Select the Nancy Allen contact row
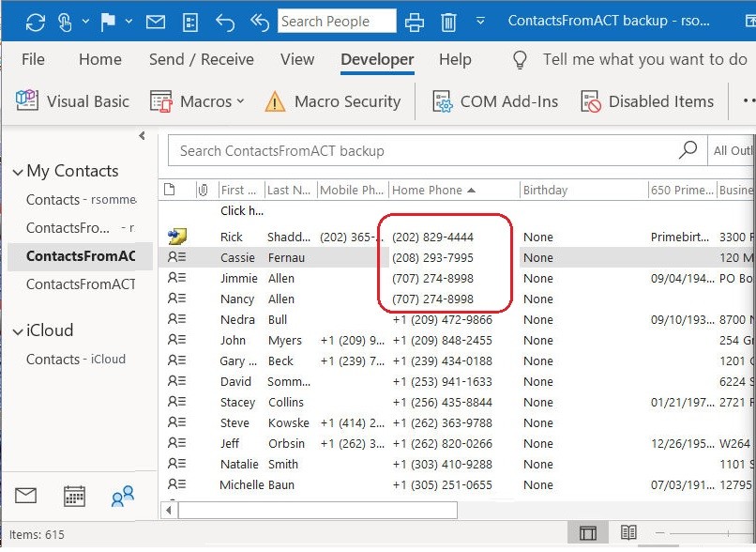Viewport: 756px width, 552px height. (457, 299)
